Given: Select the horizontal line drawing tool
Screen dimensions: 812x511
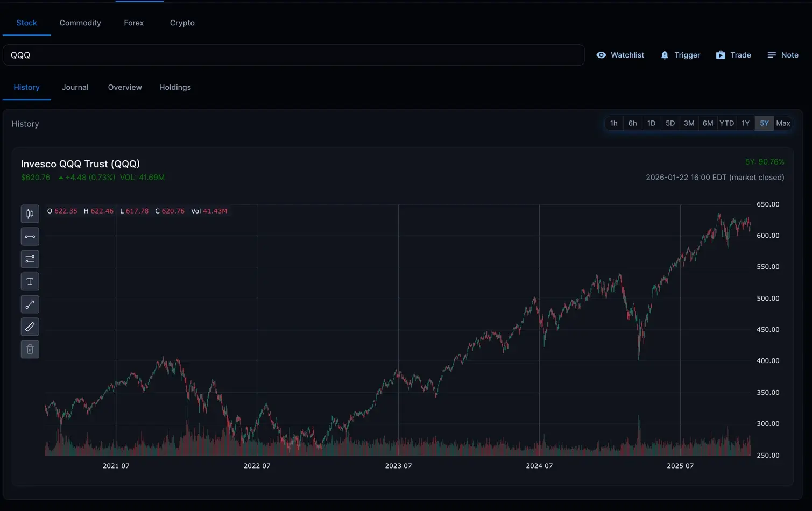Looking at the screenshot, I should tap(30, 237).
